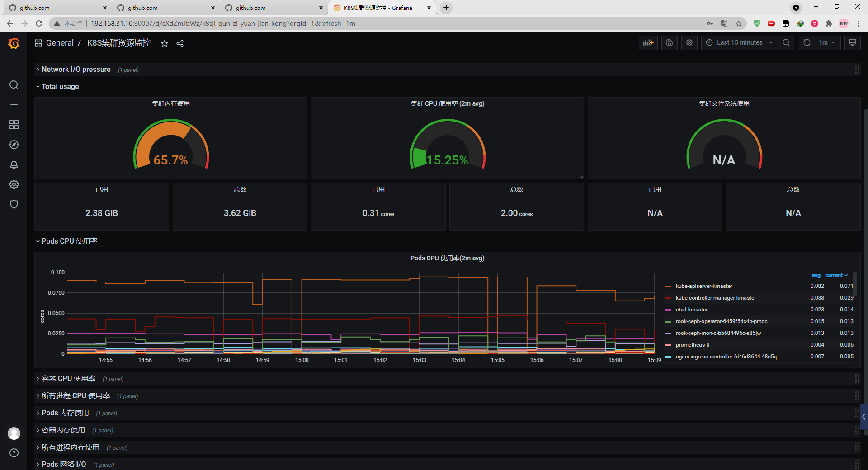Open 集群内存使用 panel title menu
Viewport: 868px width, 470px height.
(171, 103)
